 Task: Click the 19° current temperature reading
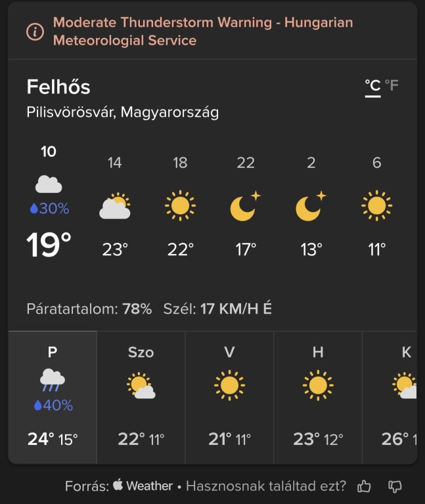[x=49, y=245]
